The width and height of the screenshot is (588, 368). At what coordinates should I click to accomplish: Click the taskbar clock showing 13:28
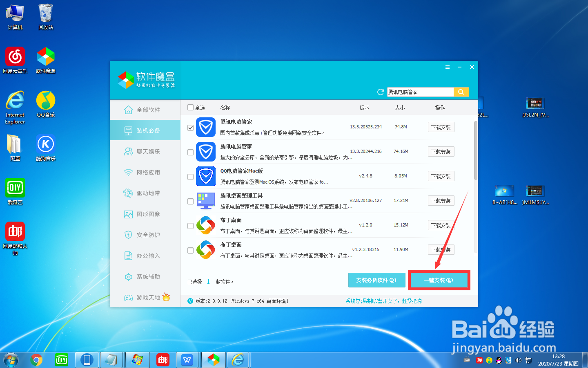coord(558,360)
